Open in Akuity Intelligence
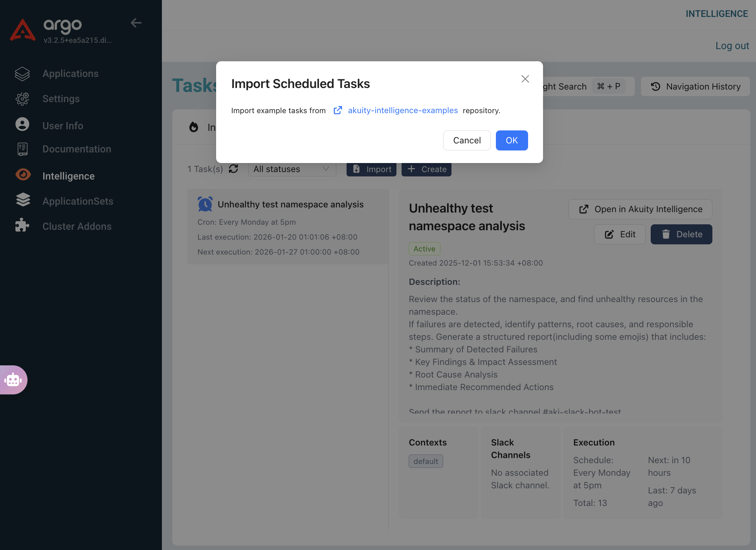Screen dimensions: 756x550 640,209
